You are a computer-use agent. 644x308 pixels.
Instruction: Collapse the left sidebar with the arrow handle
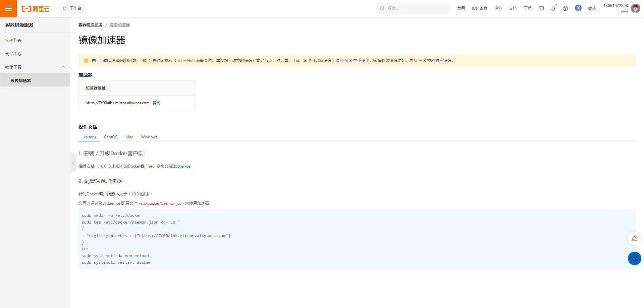(x=73, y=163)
